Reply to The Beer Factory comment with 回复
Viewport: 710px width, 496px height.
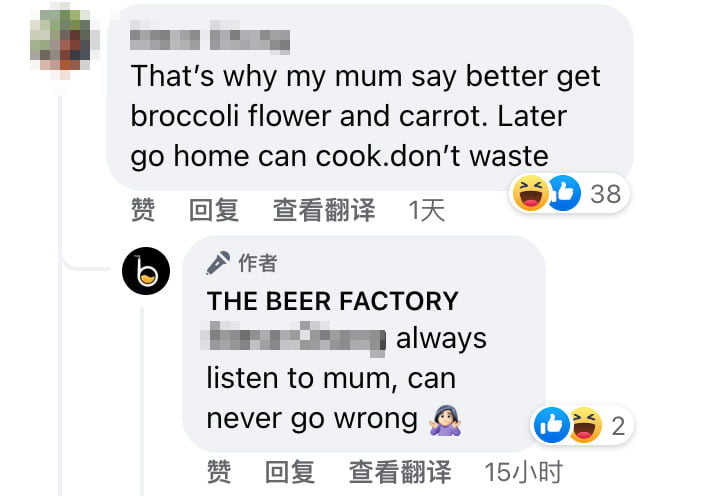[290, 472]
